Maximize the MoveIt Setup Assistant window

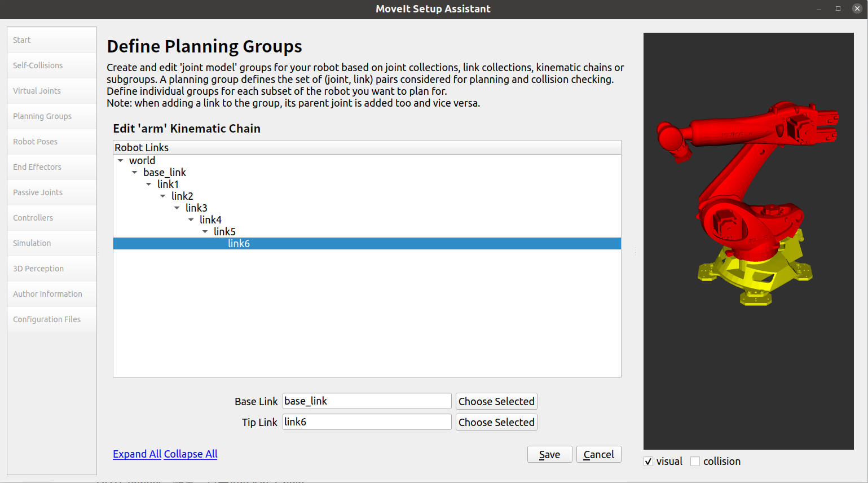838,8
